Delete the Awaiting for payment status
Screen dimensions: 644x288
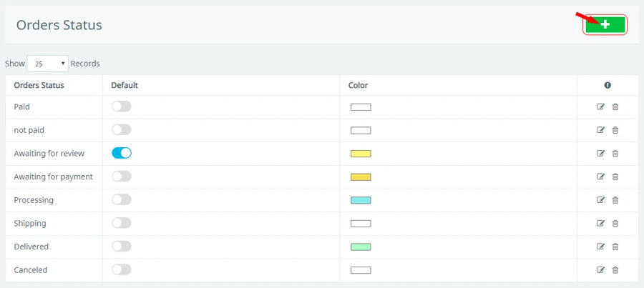pyautogui.click(x=615, y=177)
